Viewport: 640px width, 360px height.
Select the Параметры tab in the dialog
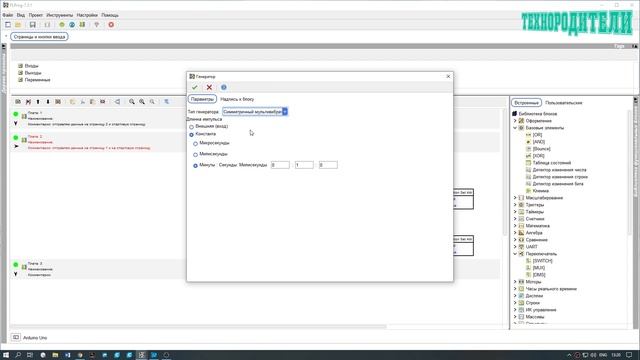pyautogui.click(x=202, y=99)
